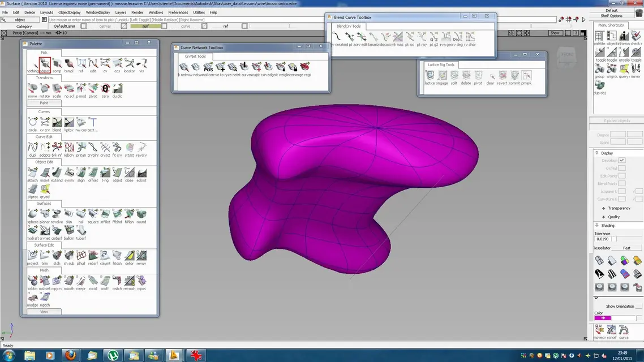Image resolution: width=644 pixels, height=362 pixels.
Task: Choose the skin surface tool
Action: (x=68, y=216)
